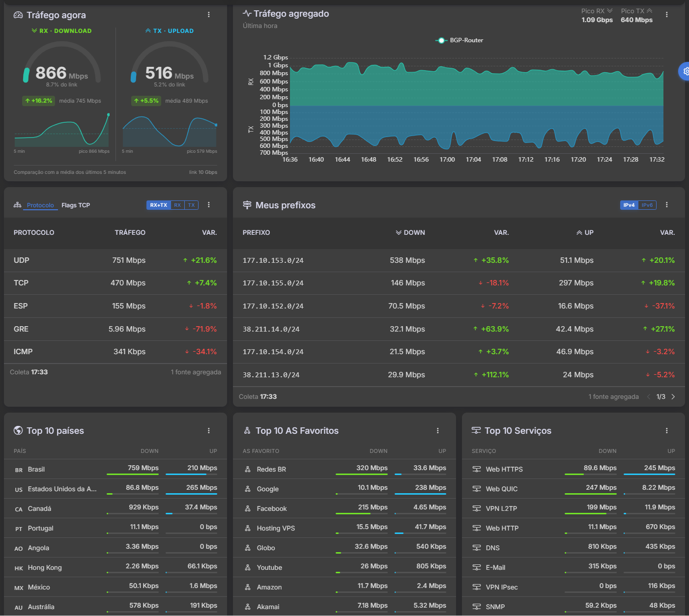Viewport: 689px width, 616px height.
Task: Open the Tráfego agora options menu
Action: (x=209, y=15)
